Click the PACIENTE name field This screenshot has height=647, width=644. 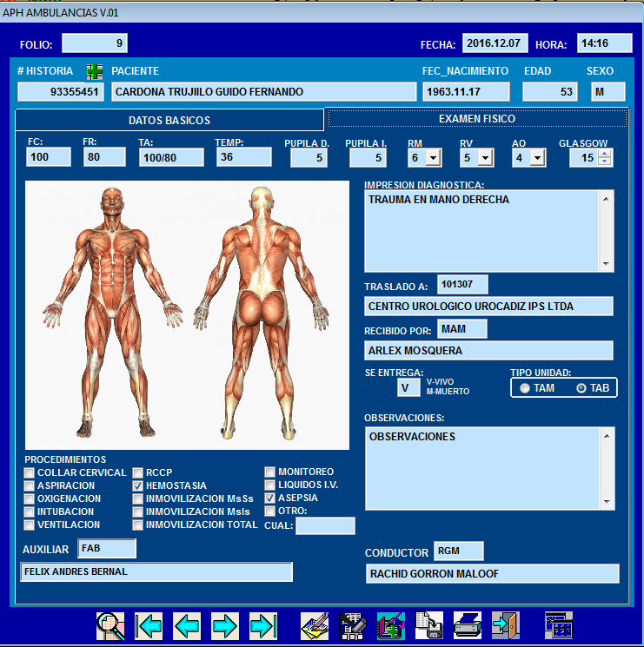click(264, 91)
